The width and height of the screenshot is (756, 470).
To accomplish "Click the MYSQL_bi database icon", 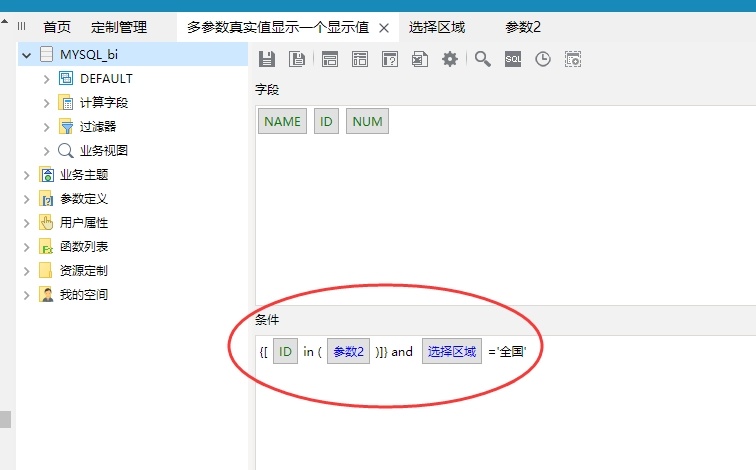I will 46,54.
